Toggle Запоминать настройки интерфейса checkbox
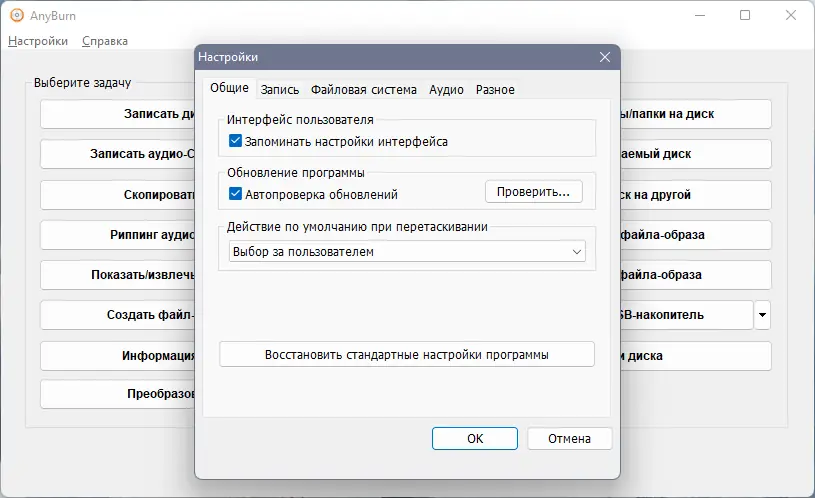 pyautogui.click(x=236, y=142)
